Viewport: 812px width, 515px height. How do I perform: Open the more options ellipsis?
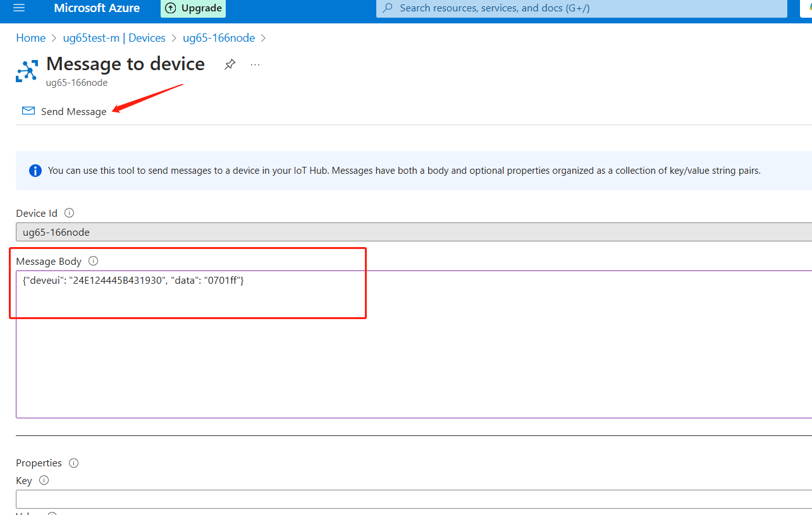pos(255,64)
